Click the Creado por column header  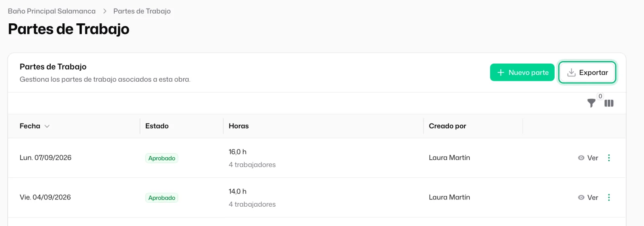click(x=448, y=126)
